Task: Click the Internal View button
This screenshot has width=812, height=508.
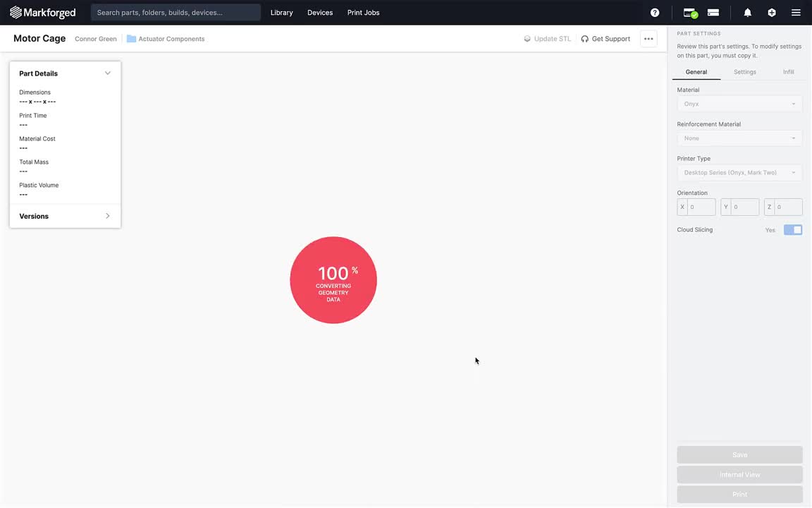Action: 739,474
